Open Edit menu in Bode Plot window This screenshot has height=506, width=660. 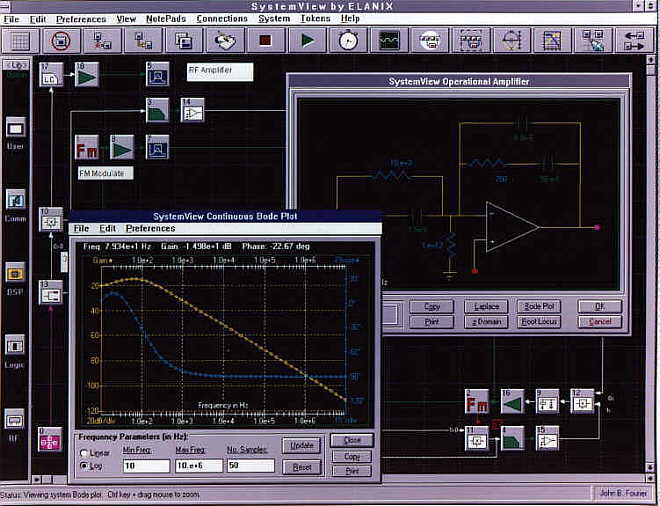click(x=107, y=229)
